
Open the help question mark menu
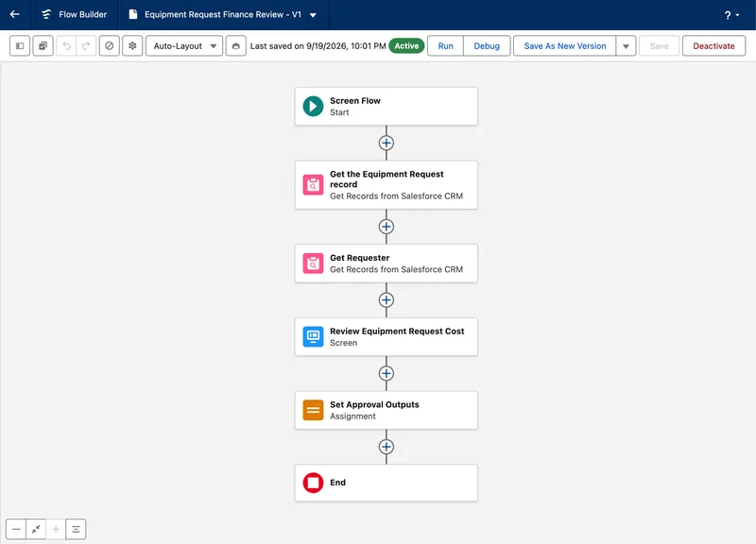pyautogui.click(x=730, y=15)
